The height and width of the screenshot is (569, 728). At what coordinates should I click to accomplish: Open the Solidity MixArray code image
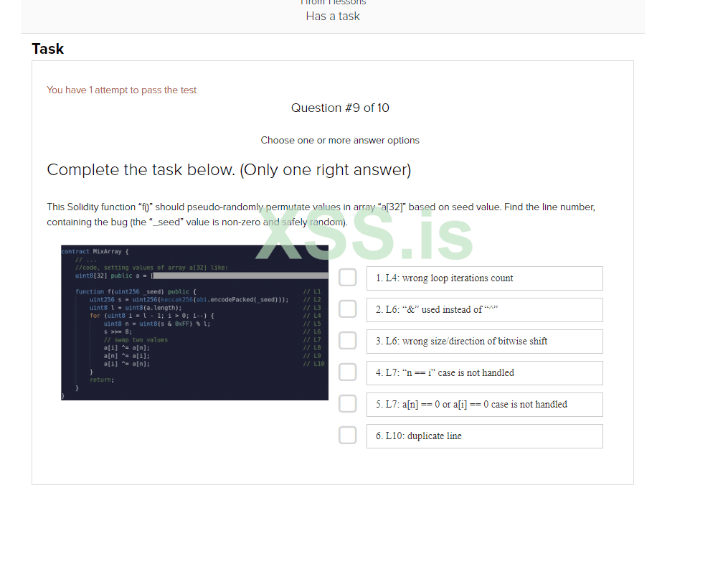(194, 322)
